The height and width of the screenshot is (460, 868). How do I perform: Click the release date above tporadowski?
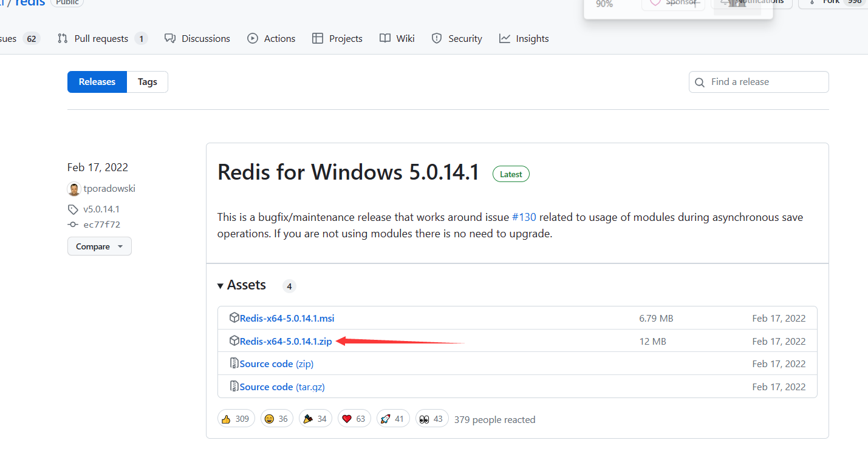98,167
